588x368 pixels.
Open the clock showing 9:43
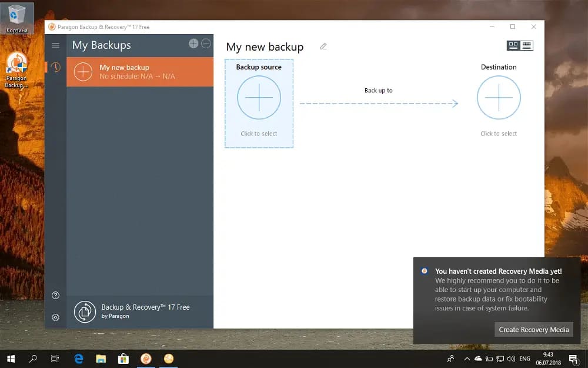click(548, 359)
